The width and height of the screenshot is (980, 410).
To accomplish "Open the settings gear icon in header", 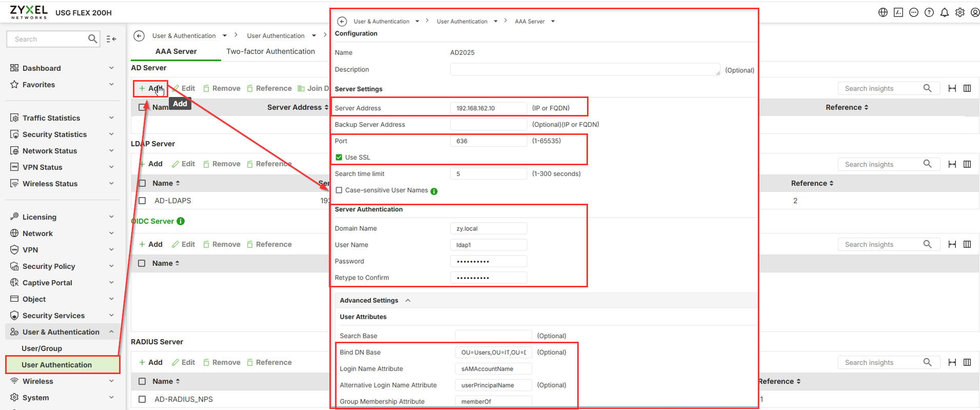I will click(x=960, y=12).
